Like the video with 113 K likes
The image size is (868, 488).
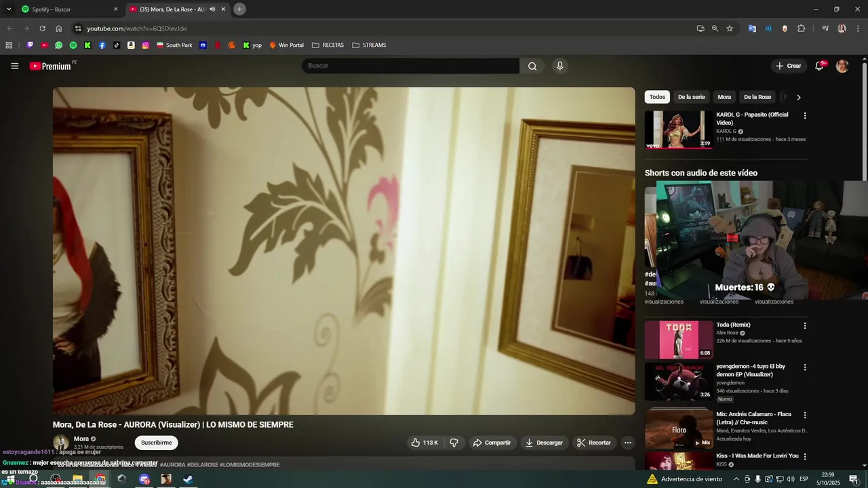(x=425, y=443)
